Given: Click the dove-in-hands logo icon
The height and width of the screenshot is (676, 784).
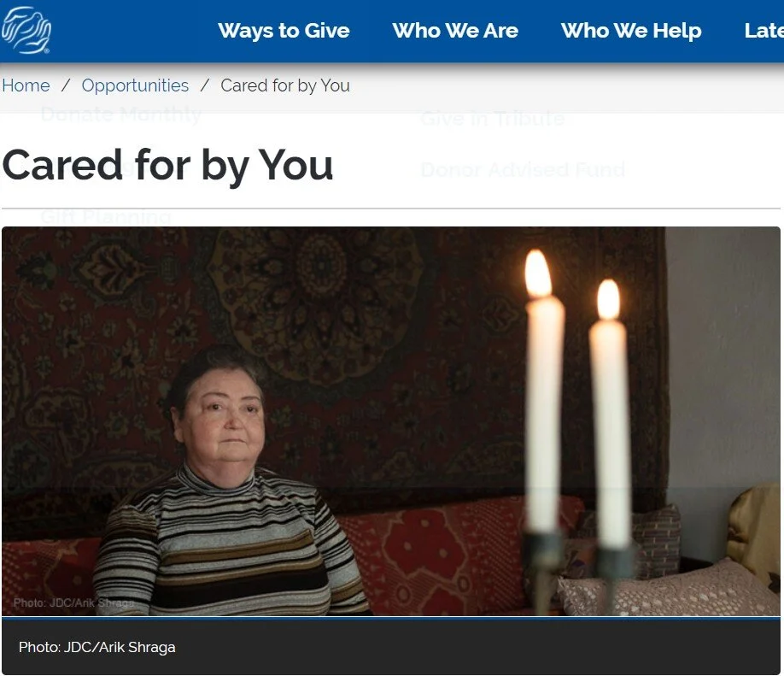Looking at the screenshot, I should tap(26, 30).
